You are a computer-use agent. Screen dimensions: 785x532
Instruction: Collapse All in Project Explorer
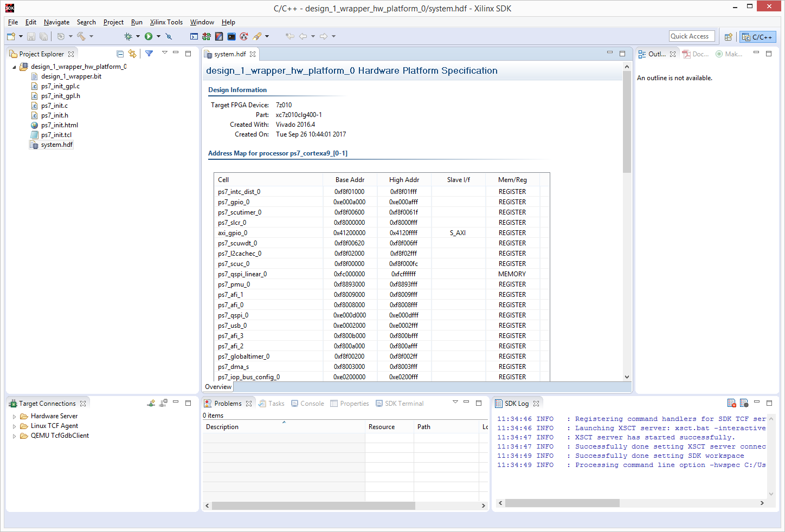[120, 54]
